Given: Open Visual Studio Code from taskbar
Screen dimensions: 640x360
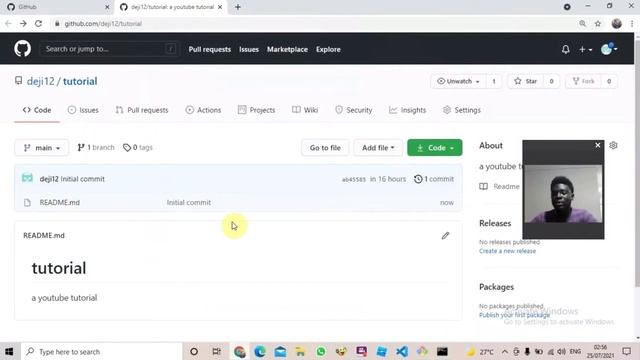Looking at the screenshot, I should 402,351.
